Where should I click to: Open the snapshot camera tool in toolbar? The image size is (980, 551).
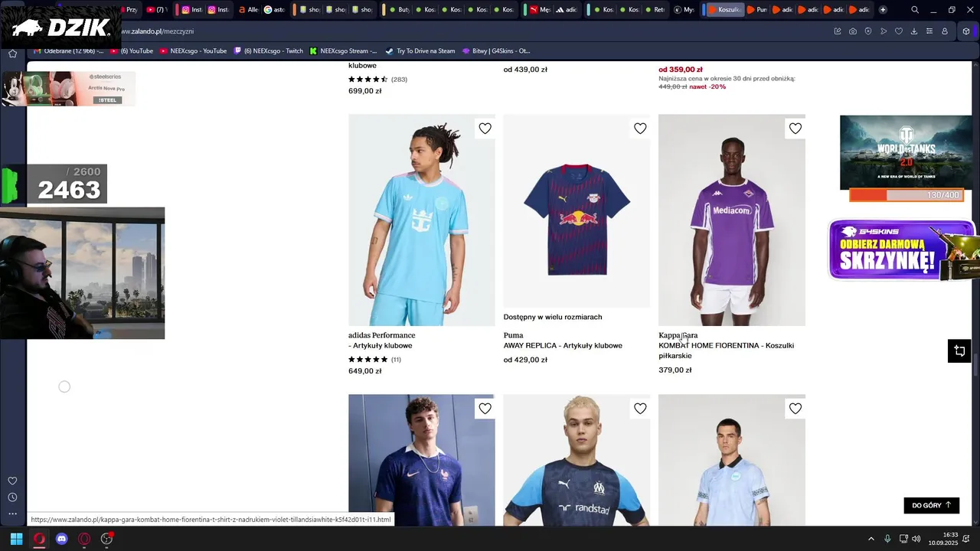tap(853, 31)
